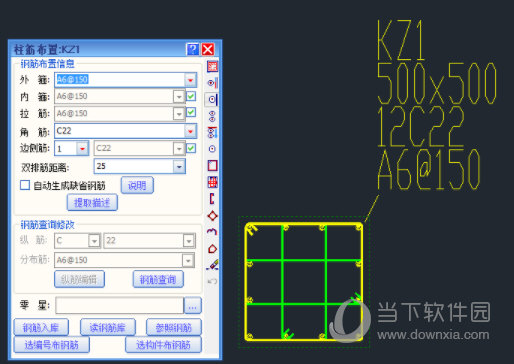This screenshot has width=514, height=364.
Task: Click the 参照钢筋 button
Action: tap(174, 327)
